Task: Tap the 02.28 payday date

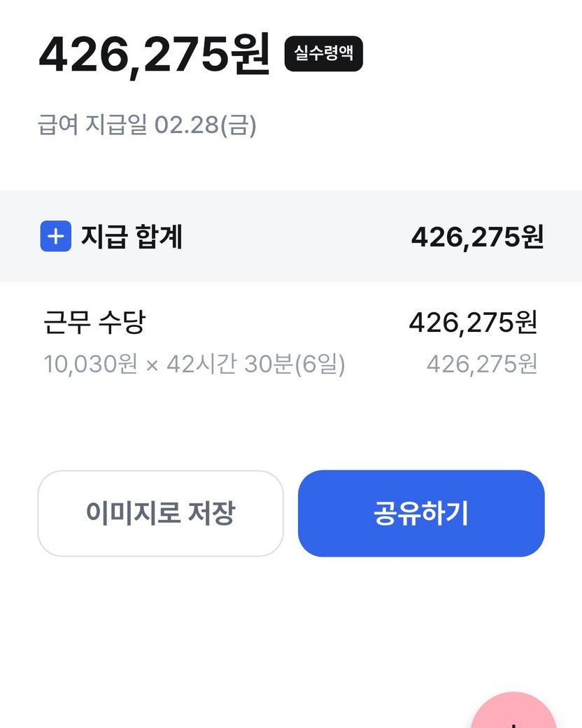Action: point(186,126)
